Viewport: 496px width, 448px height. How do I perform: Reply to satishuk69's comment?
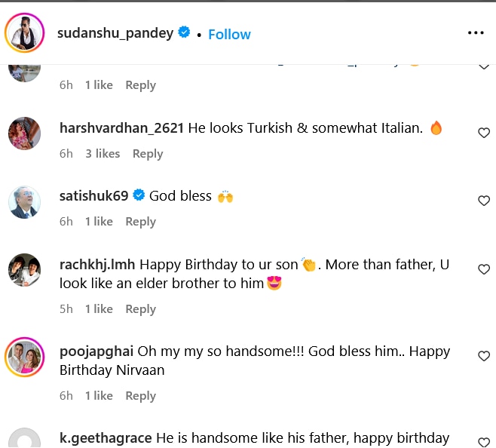point(140,222)
